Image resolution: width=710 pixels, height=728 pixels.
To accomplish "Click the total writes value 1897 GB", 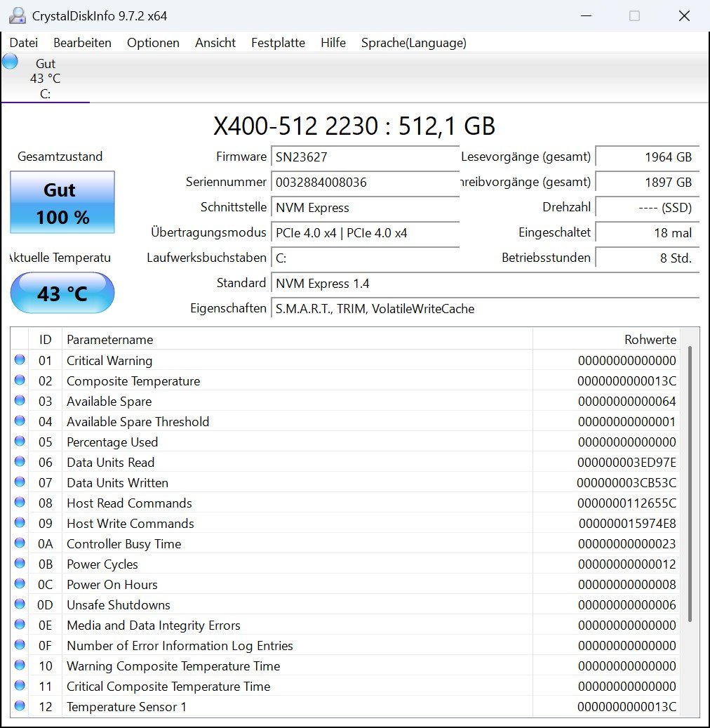I will 648,182.
